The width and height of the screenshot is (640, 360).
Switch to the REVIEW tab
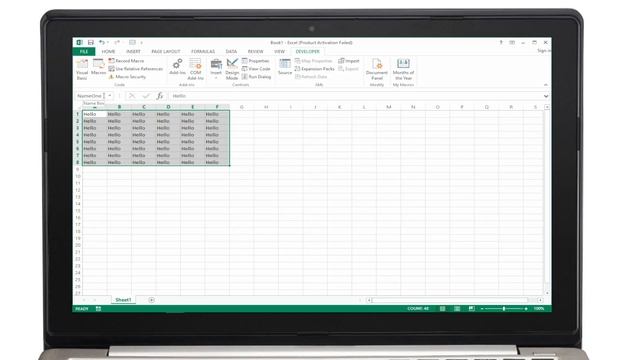[x=256, y=51]
